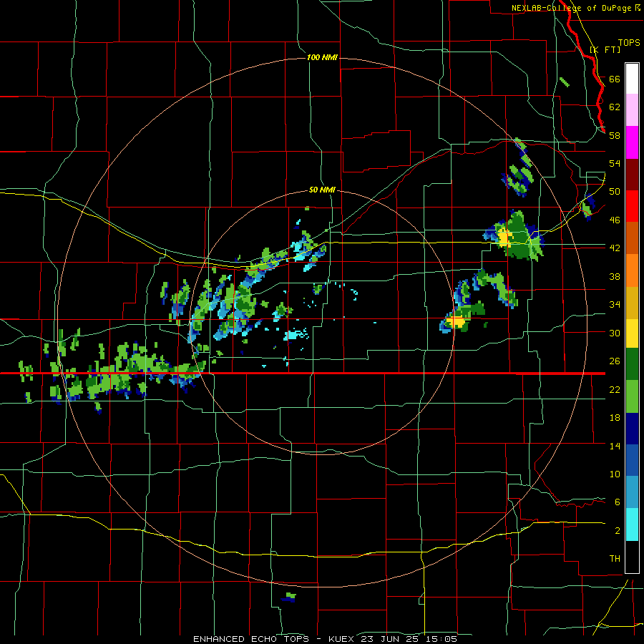Click the 38 legend value
644x644 pixels.
coord(615,276)
